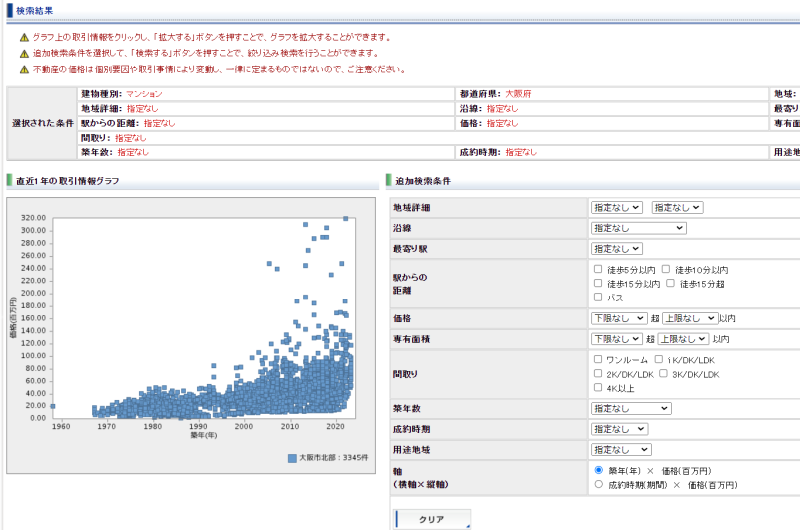Open the 価格 下限なし dropdown
800x530 pixels.
click(618, 318)
